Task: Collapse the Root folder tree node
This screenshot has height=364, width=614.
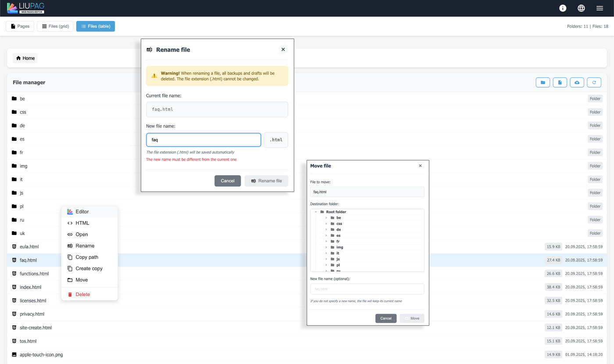Action: click(x=316, y=212)
